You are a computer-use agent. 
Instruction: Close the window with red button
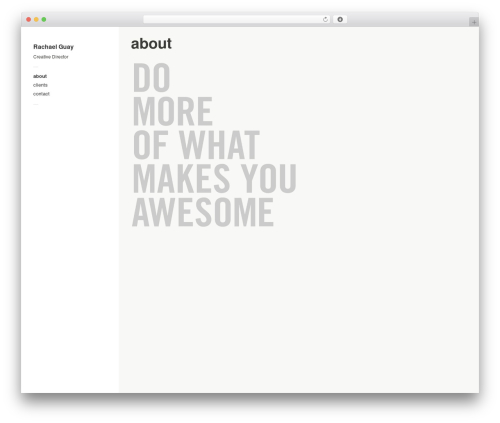click(x=29, y=20)
